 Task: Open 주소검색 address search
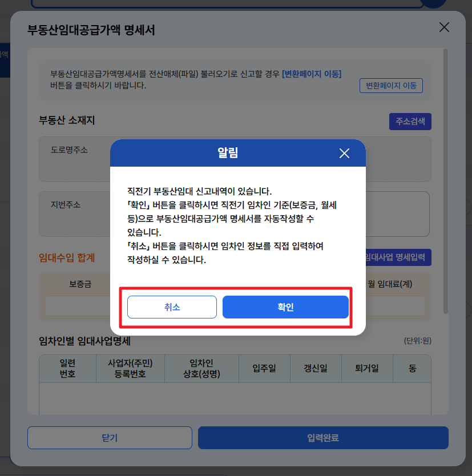pyautogui.click(x=410, y=122)
